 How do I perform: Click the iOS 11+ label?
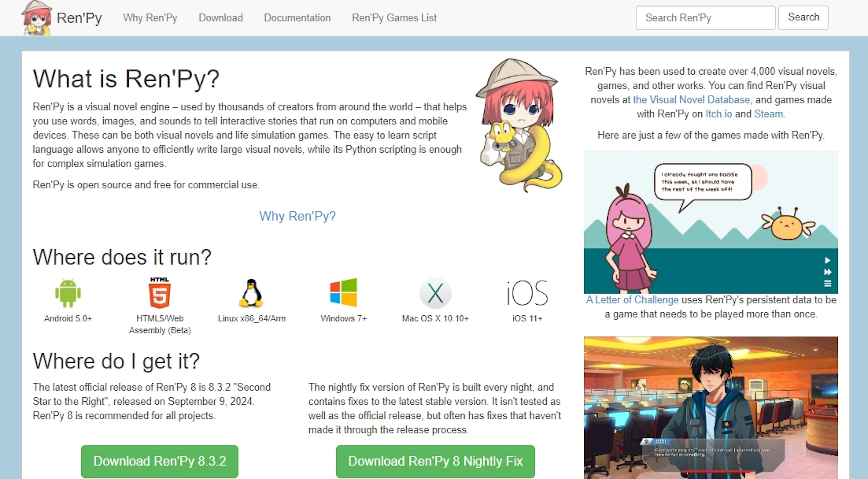(x=527, y=318)
